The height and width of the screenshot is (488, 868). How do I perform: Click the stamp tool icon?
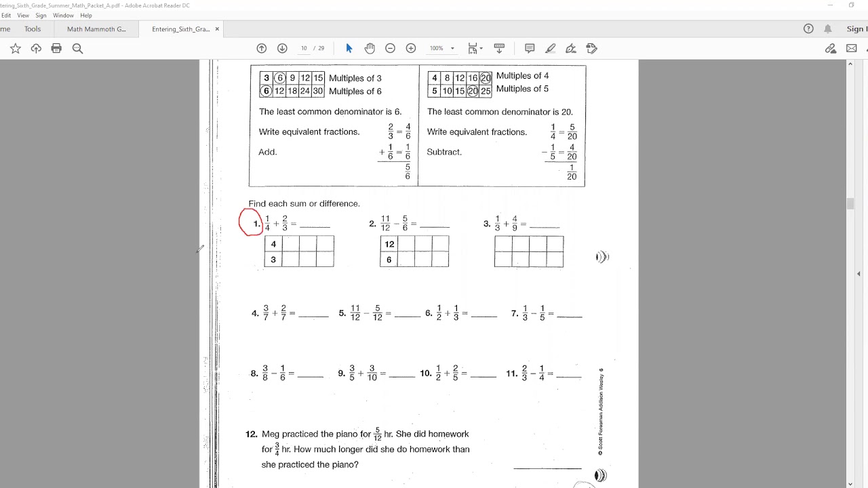tap(591, 48)
